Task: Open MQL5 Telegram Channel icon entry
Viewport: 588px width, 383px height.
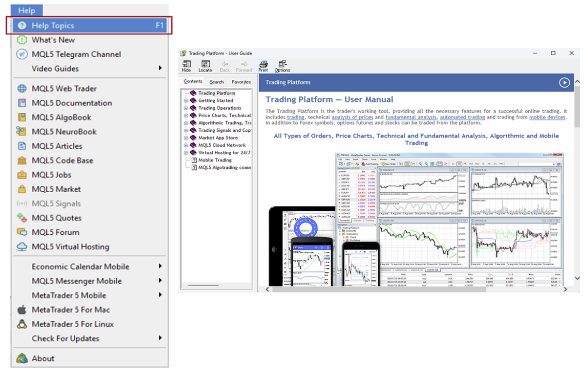Action: click(x=22, y=54)
